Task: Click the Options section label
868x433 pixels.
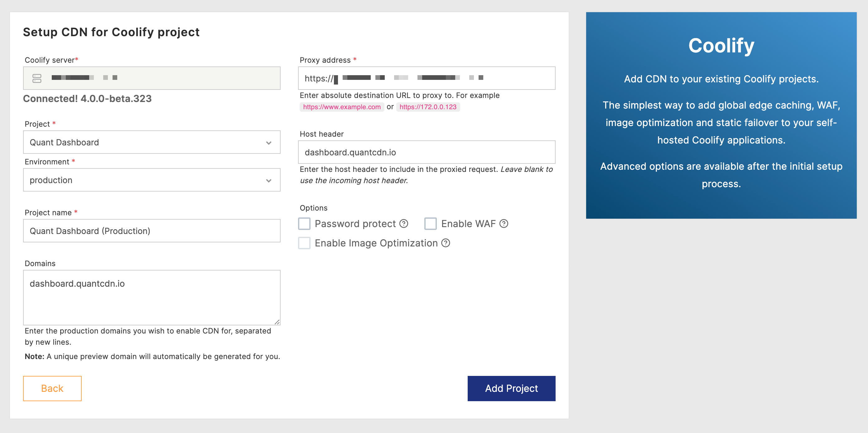Action: click(313, 208)
